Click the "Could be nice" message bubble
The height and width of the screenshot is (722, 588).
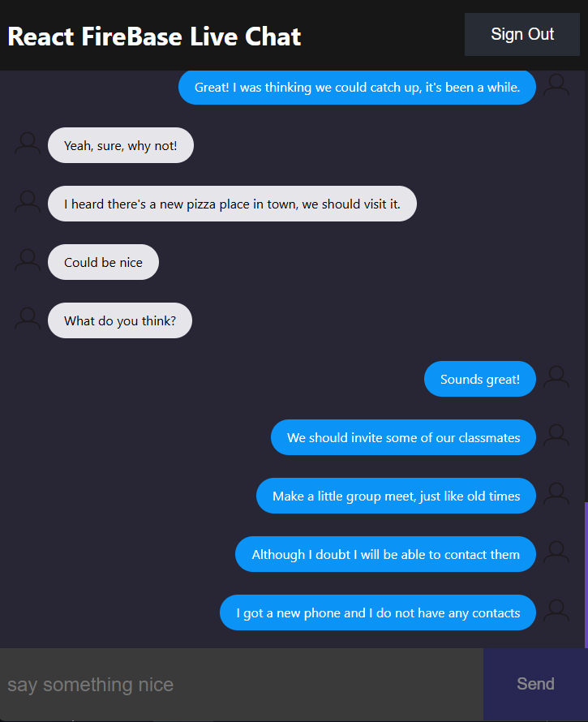point(103,262)
